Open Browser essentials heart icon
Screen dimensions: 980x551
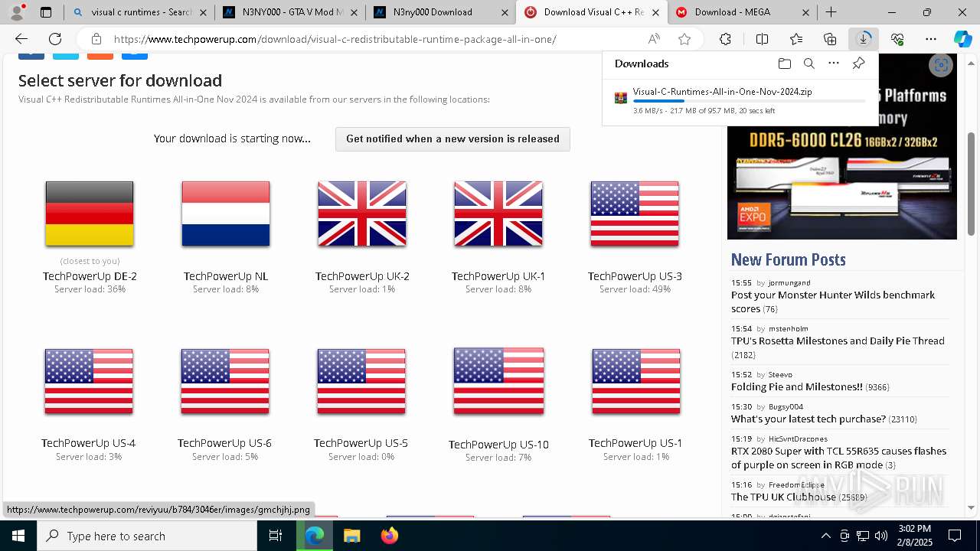[x=897, y=39]
